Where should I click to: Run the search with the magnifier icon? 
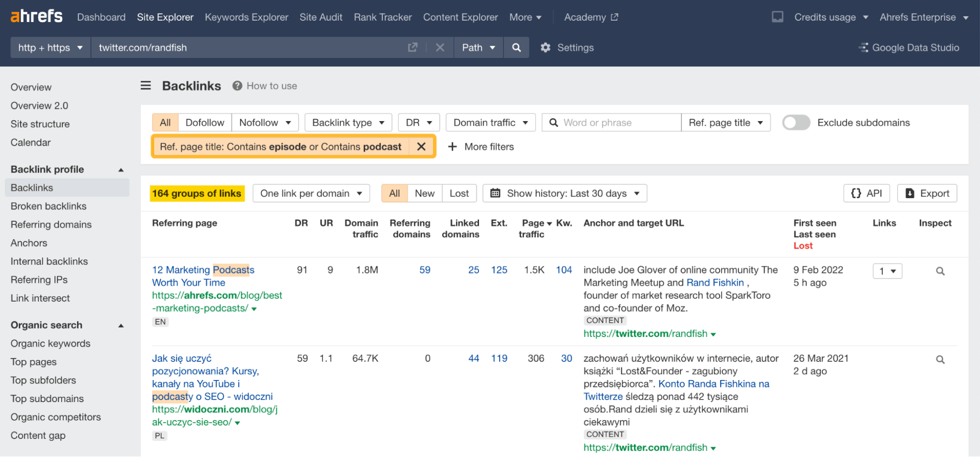pyautogui.click(x=516, y=47)
